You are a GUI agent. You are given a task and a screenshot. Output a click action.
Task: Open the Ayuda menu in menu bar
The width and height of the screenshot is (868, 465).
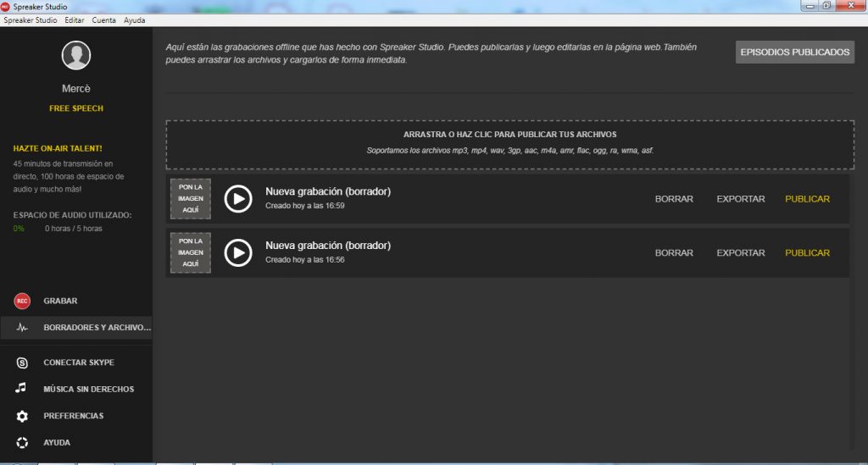(x=134, y=19)
